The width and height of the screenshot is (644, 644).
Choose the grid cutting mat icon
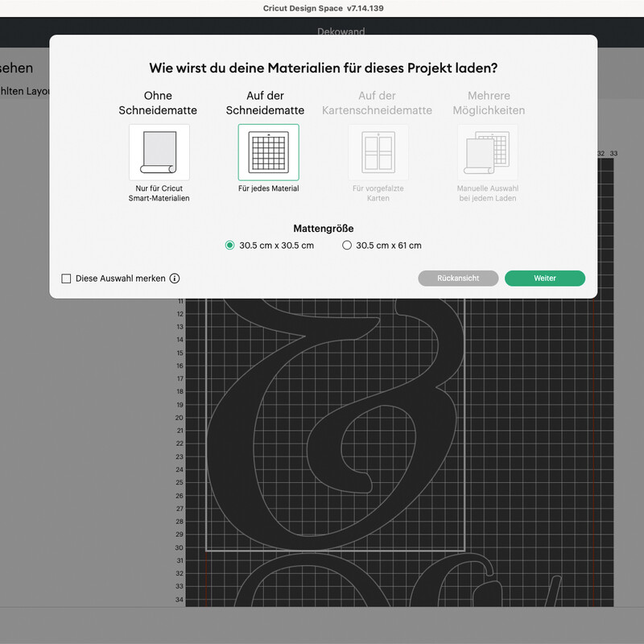click(269, 152)
